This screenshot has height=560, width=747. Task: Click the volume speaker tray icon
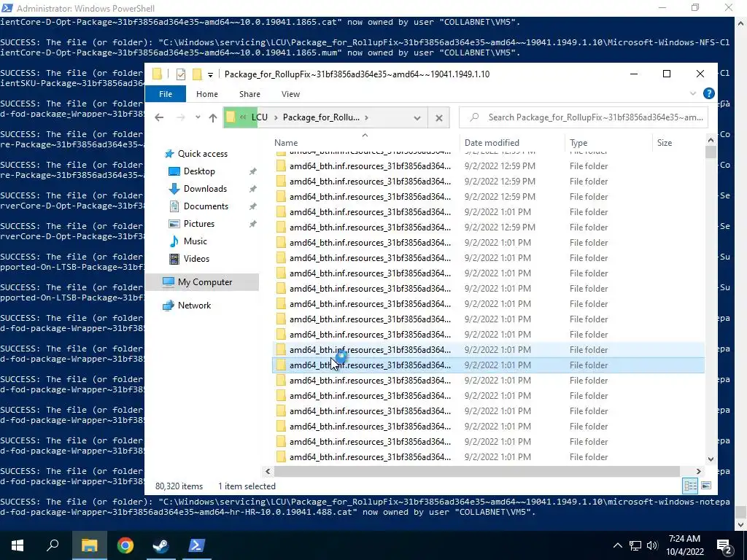coord(652,545)
